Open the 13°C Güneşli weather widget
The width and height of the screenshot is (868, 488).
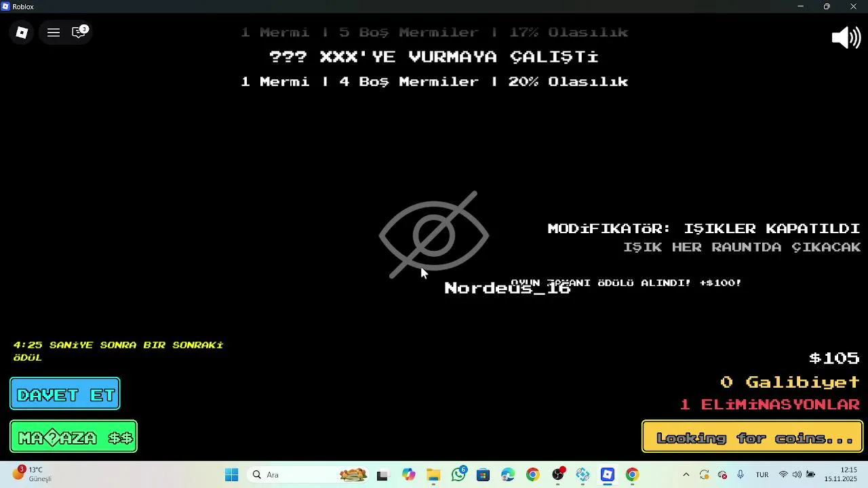31,474
